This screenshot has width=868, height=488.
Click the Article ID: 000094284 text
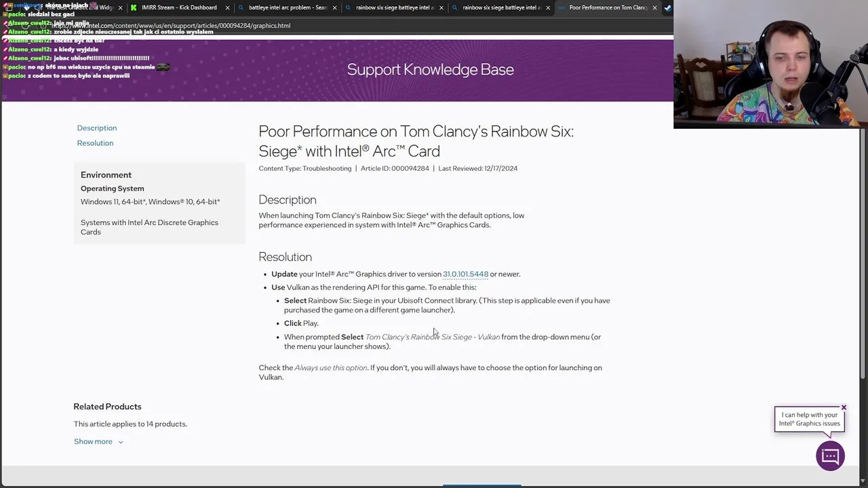pos(395,168)
